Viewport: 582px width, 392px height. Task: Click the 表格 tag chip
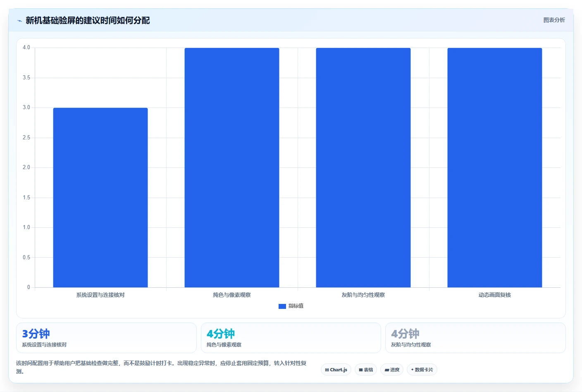click(366, 370)
